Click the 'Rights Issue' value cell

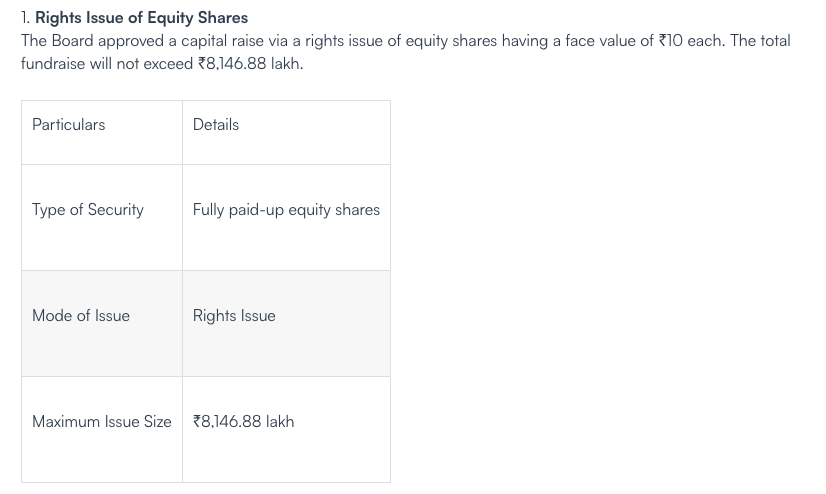tap(287, 324)
